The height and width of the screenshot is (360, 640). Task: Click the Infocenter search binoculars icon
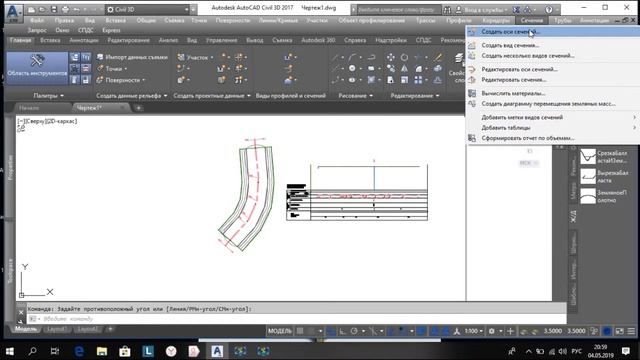447,9
